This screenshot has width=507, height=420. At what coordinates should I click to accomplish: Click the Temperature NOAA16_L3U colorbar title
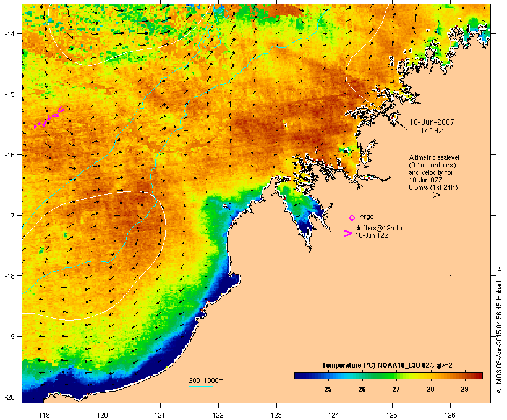coord(387,365)
